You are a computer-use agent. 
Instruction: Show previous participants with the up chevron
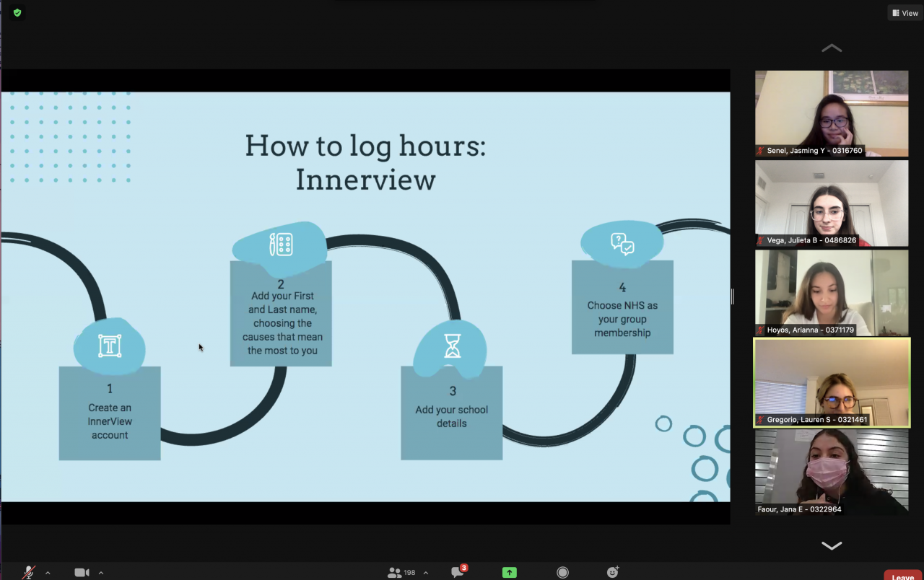click(x=832, y=48)
